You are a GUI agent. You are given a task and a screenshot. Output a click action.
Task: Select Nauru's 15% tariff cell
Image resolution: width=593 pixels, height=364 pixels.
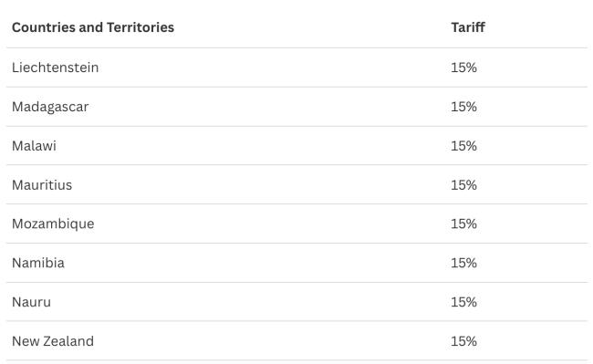click(463, 302)
